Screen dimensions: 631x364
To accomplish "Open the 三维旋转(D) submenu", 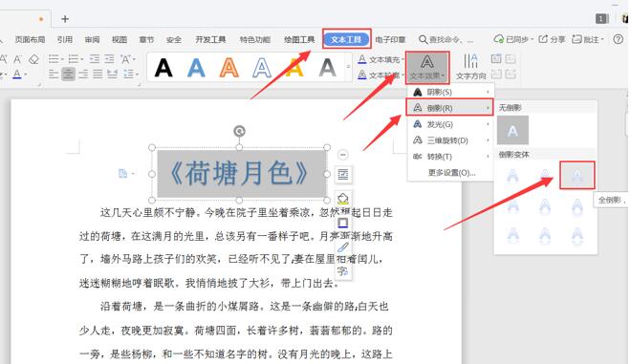I will click(450, 140).
